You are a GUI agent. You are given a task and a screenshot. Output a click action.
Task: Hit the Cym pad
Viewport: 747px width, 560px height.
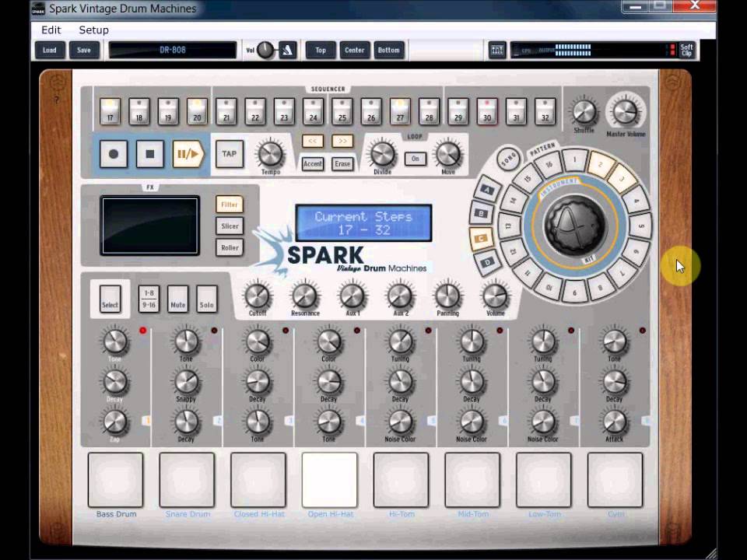pyautogui.click(x=615, y=480)
